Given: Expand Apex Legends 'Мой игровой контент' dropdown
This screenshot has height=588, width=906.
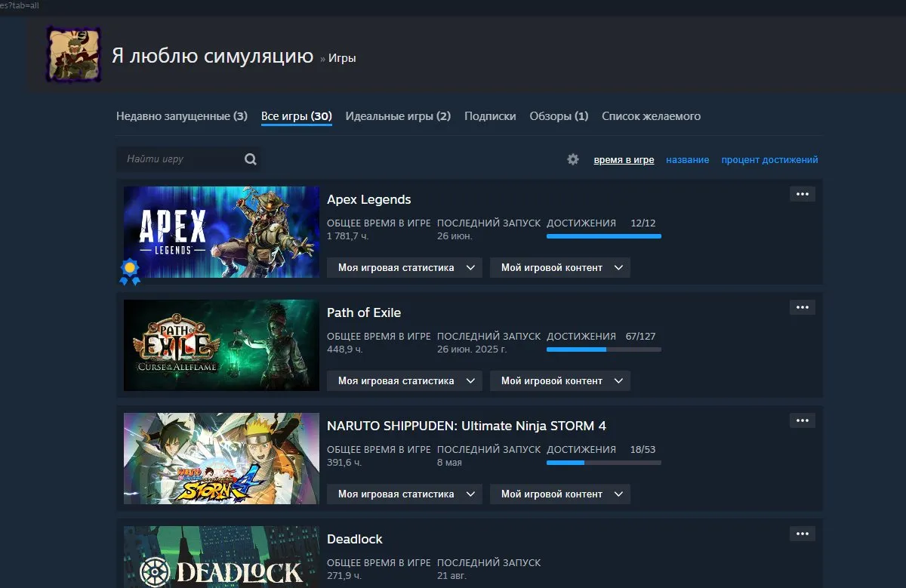Looking at the screenshot, I should click(x=560, y=267).
